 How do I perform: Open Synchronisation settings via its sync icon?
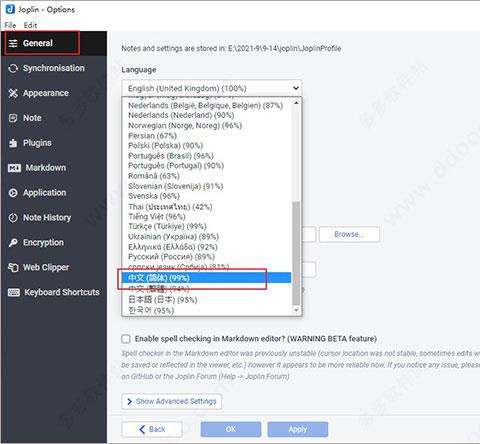point(13,68)
